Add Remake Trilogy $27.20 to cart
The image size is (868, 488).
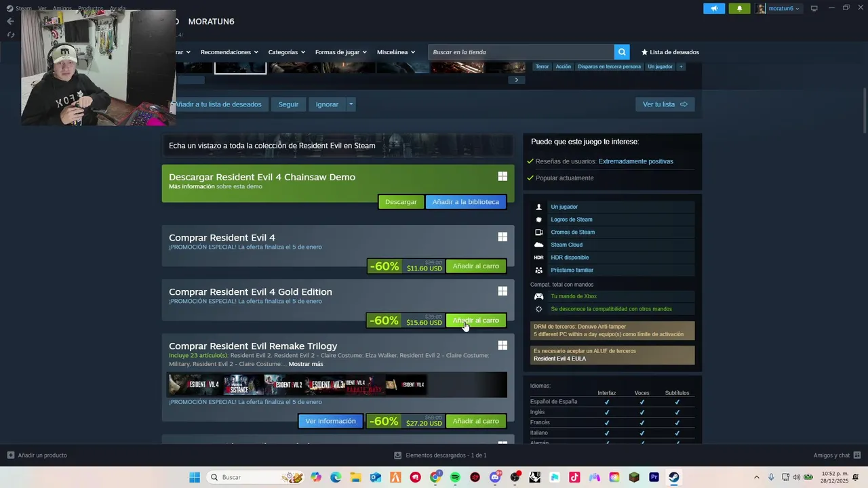475,421
